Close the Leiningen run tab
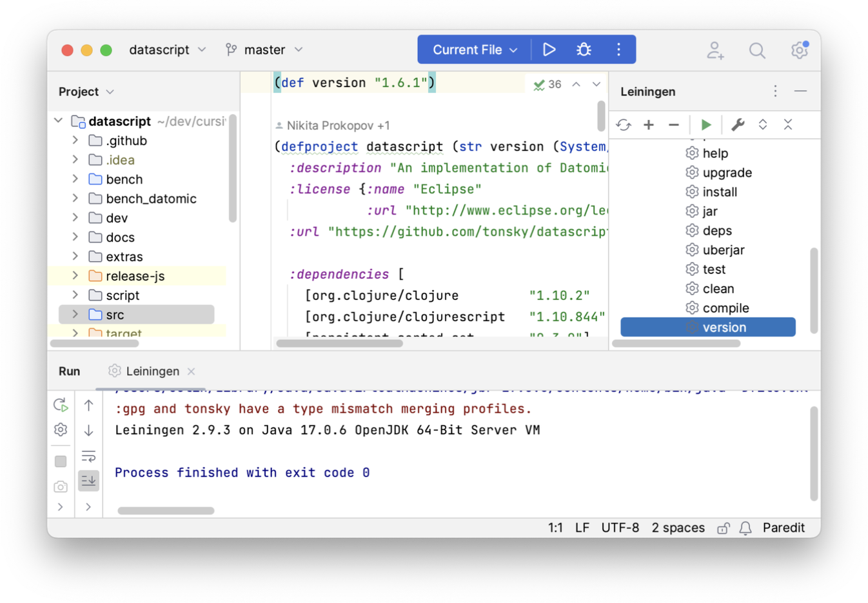Screen dimensions: 868x603 191,371
